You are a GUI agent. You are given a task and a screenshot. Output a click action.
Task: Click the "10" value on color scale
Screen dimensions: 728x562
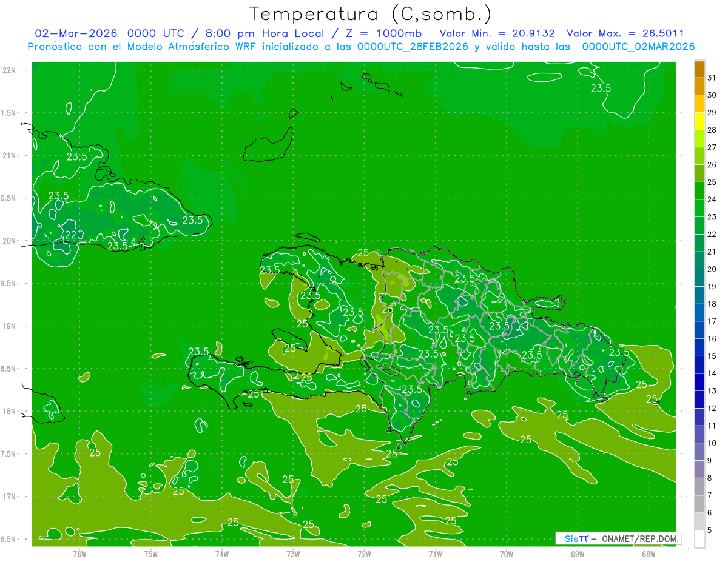point(712,443)
